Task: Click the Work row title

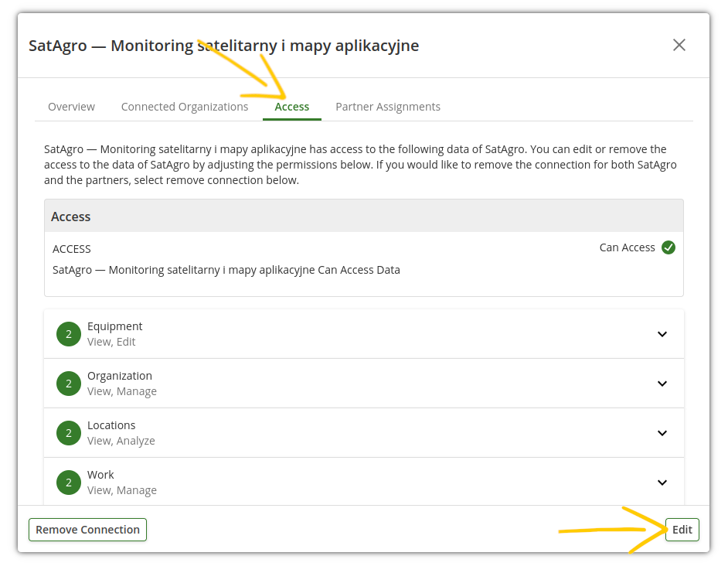Action: pos(100,475)
